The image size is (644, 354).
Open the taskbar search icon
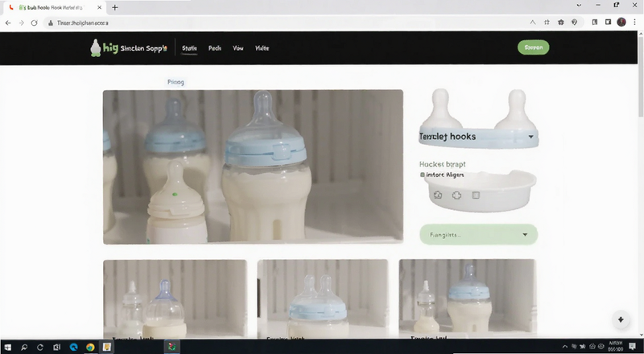[24, 347]
